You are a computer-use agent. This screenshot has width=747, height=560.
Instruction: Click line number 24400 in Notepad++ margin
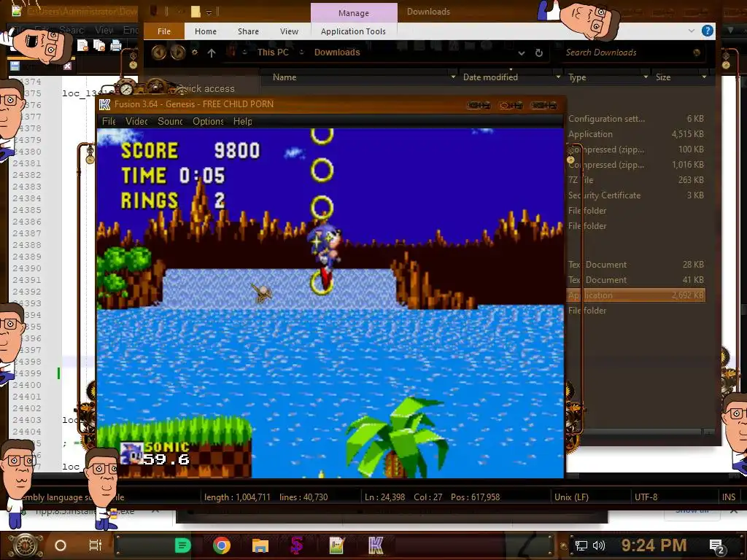click(27, 385)
